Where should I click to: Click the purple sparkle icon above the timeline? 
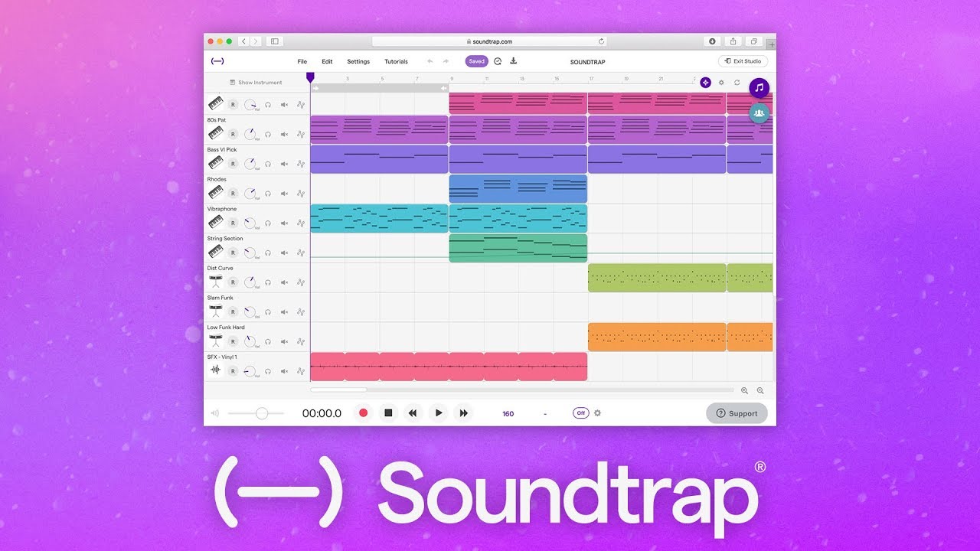[x=706, y=83]
